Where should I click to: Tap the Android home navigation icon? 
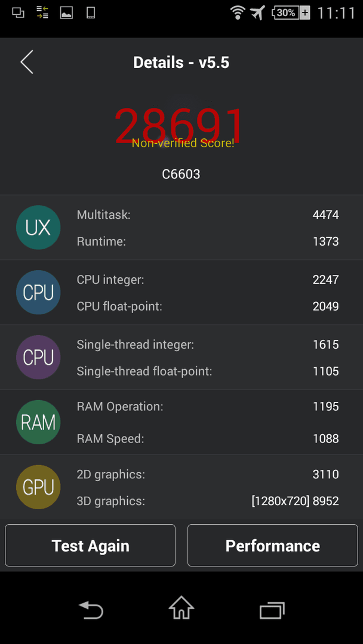tap(181, 608)
